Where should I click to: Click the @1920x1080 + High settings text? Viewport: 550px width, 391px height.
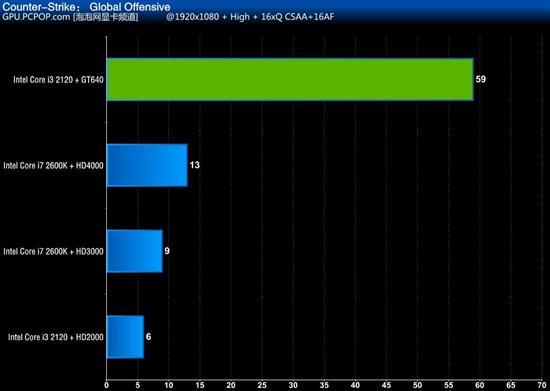tap(250, 17)
